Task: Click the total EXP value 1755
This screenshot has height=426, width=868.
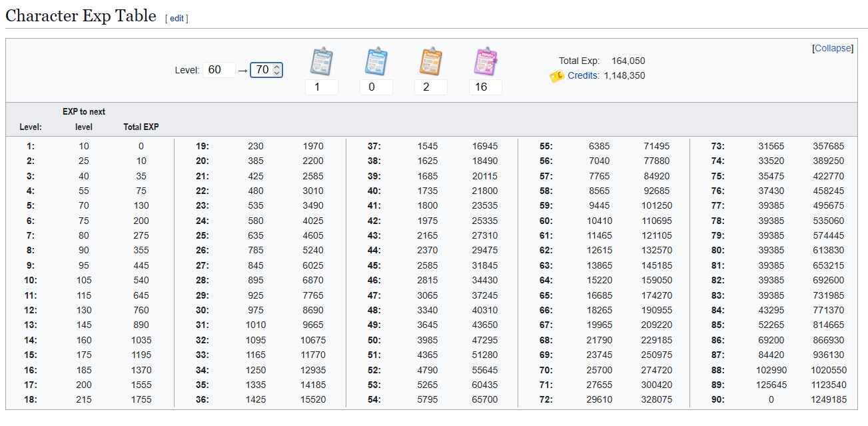Action: [141, 400]
